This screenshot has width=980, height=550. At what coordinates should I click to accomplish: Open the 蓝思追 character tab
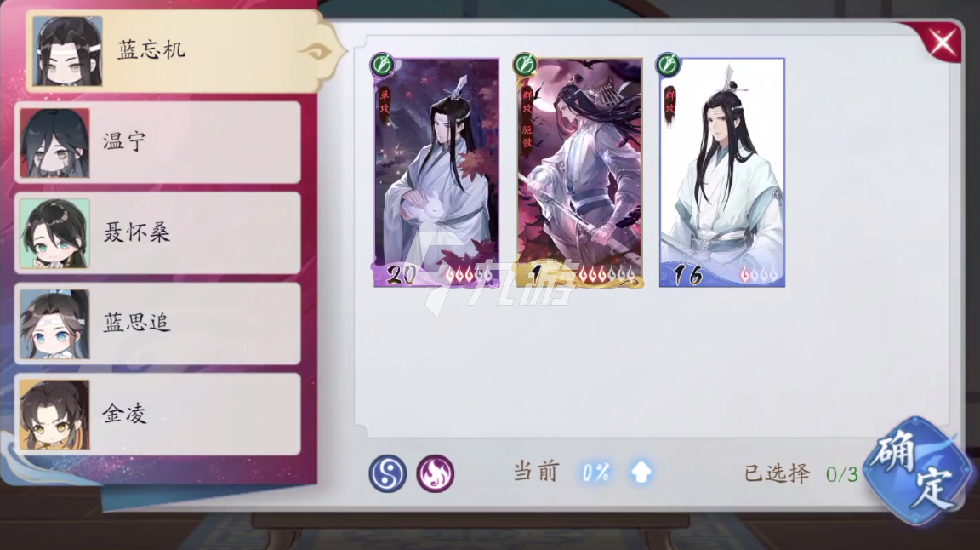[157, 324]
